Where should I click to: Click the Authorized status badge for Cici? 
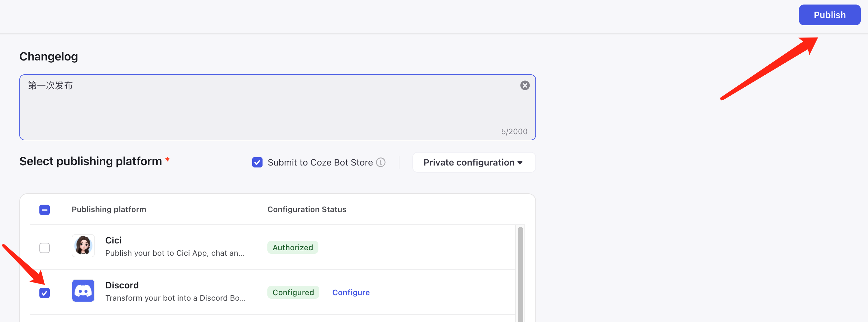[x=293, y=248]
